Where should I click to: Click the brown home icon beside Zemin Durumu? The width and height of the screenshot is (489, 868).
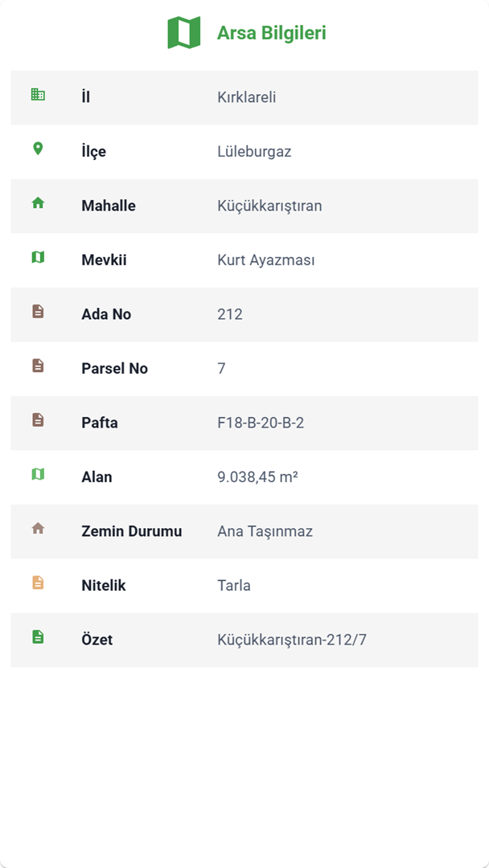[x=38, y=529]
